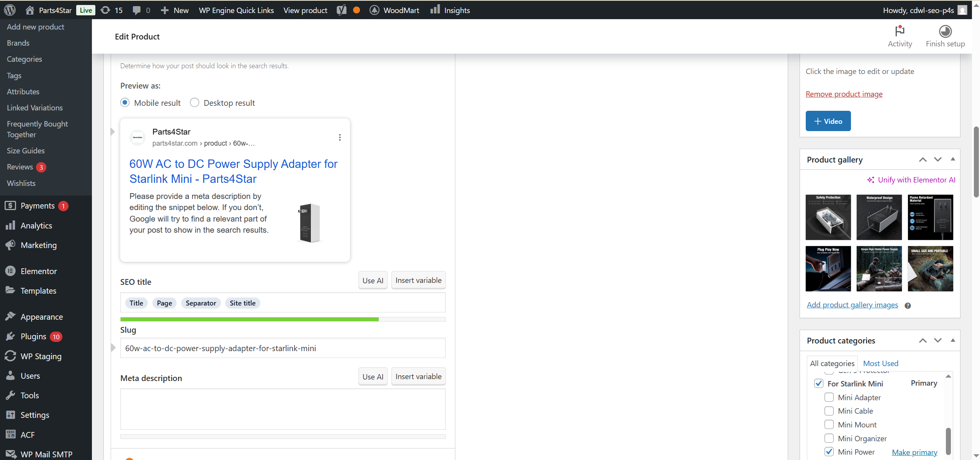Check the Mini Adapter category checkbox
The height and width of the screenshot is (460, 980).
829,398
